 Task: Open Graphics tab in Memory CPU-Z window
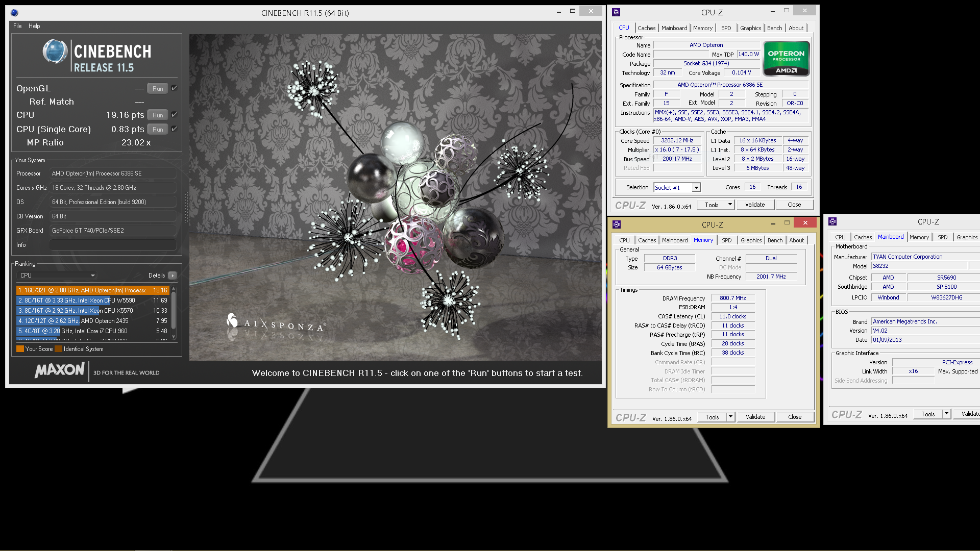[751, 240]
